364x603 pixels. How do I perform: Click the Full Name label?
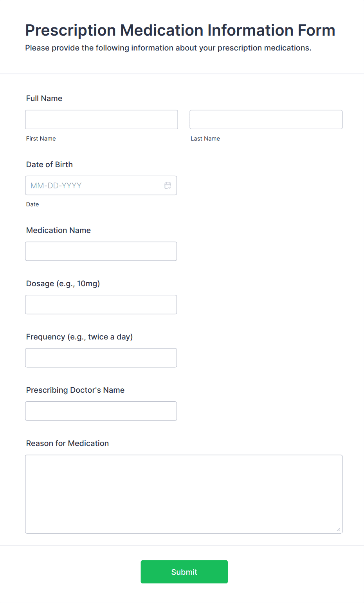point(44,98)
